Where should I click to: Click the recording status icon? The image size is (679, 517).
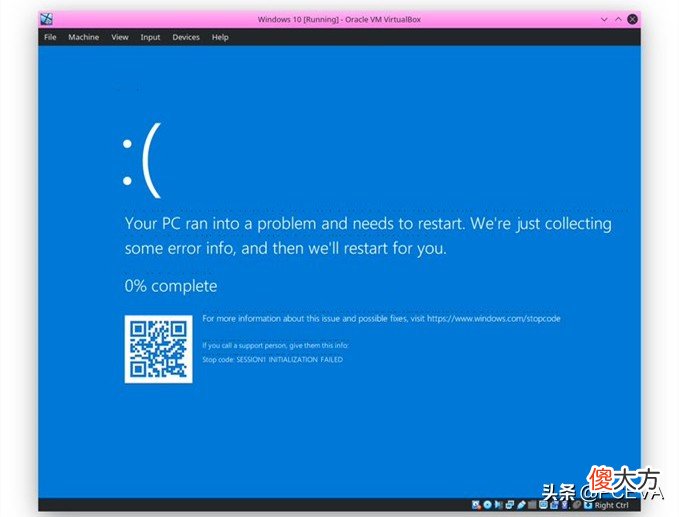pos(555,505)
